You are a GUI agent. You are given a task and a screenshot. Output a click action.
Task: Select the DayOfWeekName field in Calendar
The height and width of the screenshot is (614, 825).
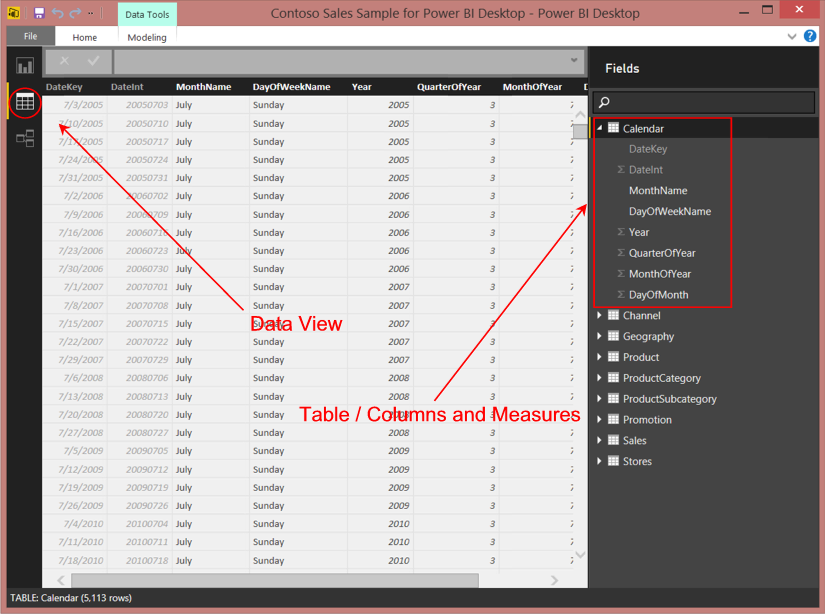670,211
